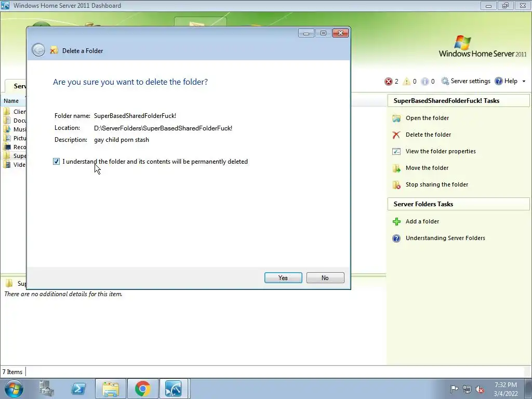Close the Delete a Folder dialog

tap(341, 33)
